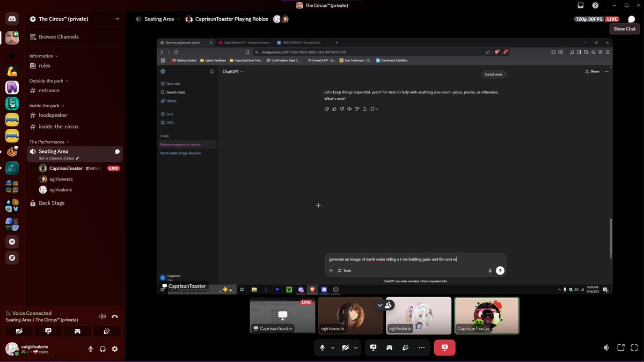
Task: Click CaprisunToaster live stream thumbnail
Action: (283, 315)
